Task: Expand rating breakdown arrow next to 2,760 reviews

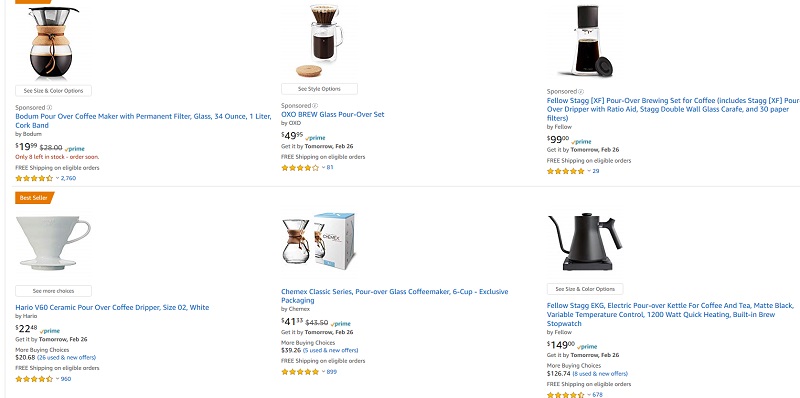Action: coord(57,179)
